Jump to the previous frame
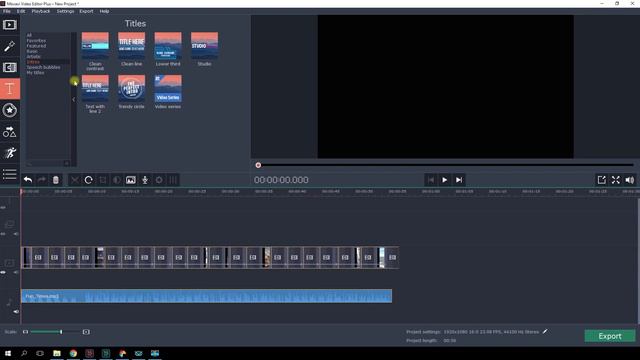The height and width of the screenshot is (360, 640). tap(431, 180)
